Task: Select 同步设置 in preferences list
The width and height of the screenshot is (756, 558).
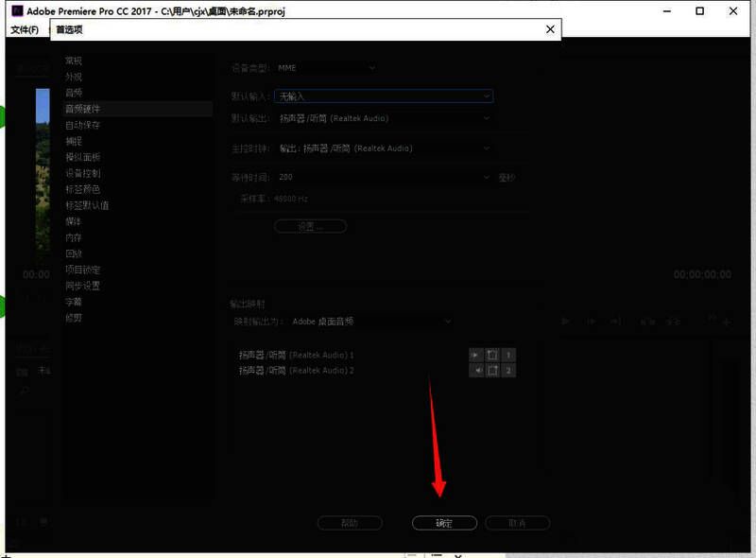Action: coord(82,286)
